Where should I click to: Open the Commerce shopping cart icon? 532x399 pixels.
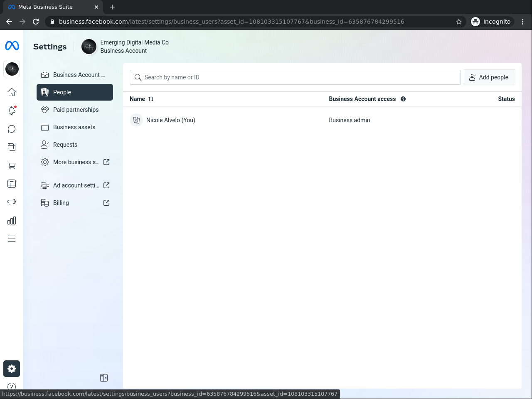tap(12, 165)
